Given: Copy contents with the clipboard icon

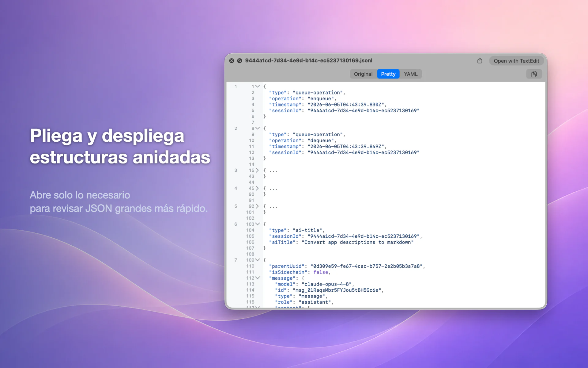Looking at the screenshot, I should (534, 74).
